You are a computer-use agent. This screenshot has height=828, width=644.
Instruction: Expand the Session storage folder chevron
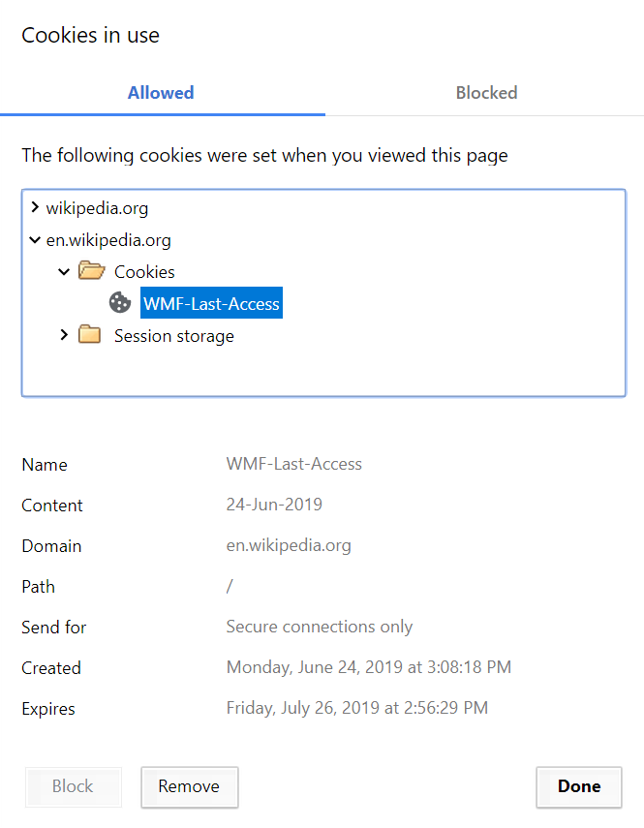[x=64, y=335]
